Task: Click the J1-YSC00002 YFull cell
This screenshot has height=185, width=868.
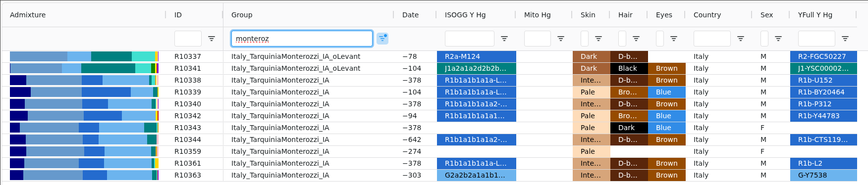Action: (823, 68)
